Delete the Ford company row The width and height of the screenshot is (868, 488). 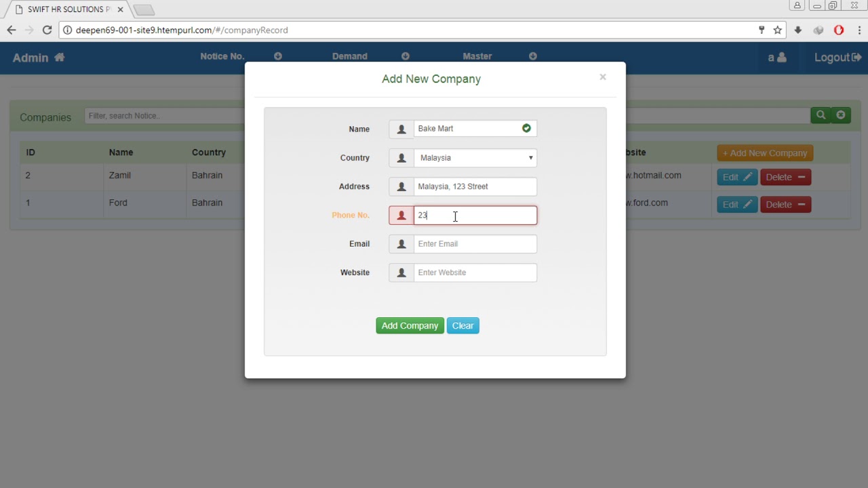pyautogui.click(x=785, y=205)
